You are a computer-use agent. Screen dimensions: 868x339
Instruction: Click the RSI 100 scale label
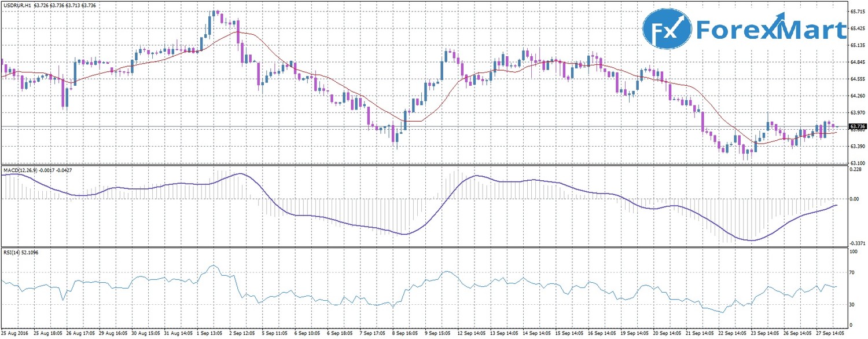(854, 252)
